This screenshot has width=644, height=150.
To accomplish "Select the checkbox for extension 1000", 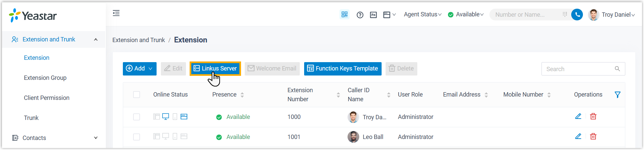I will click(137, 117).
